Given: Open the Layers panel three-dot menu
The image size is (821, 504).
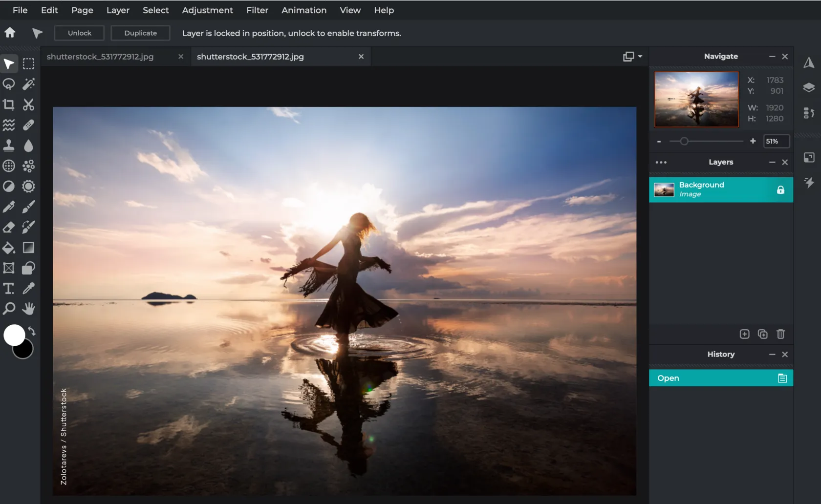Looking at the screenshot, I should (661, 162).
